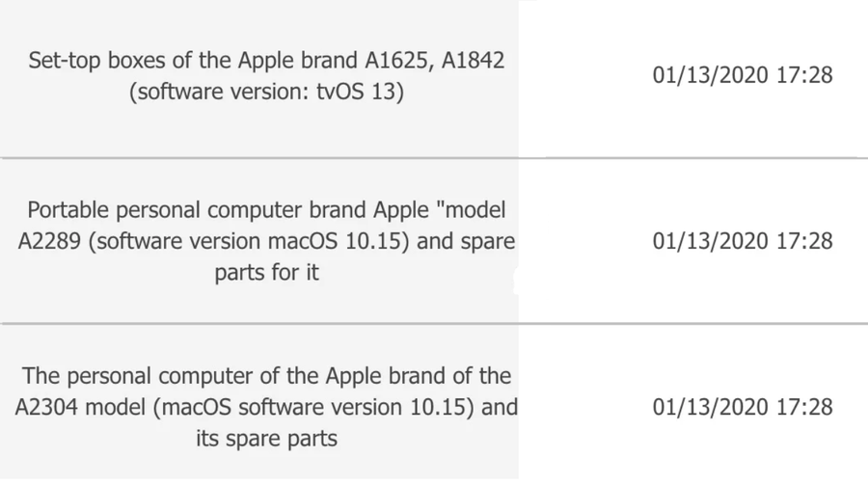The image size is (868, 485).
Task: Click the 17:28 time in first row
Action: [x=804, y=75]
